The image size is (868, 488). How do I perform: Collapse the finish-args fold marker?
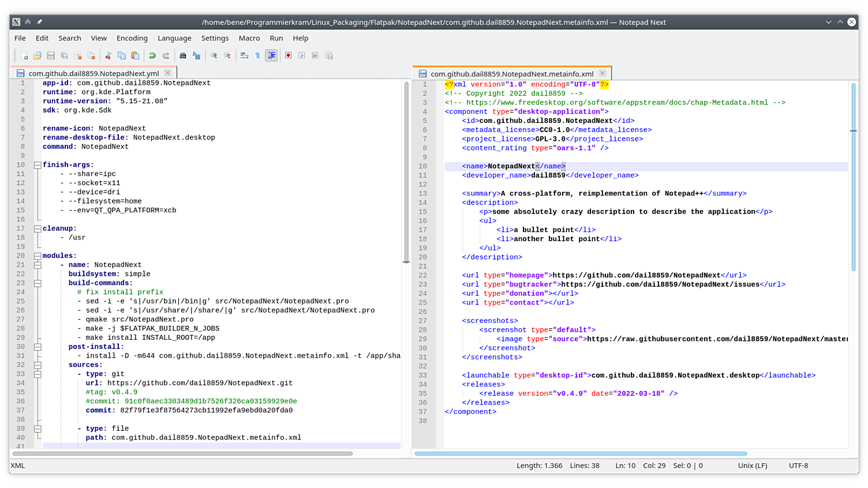(x=37, y=164)
